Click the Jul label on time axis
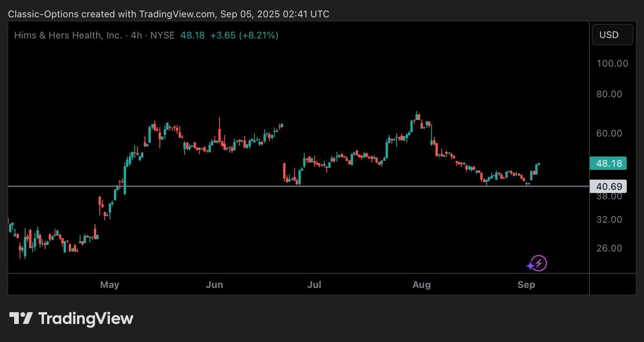Screen dimensions: 644x342 (314, 285)
